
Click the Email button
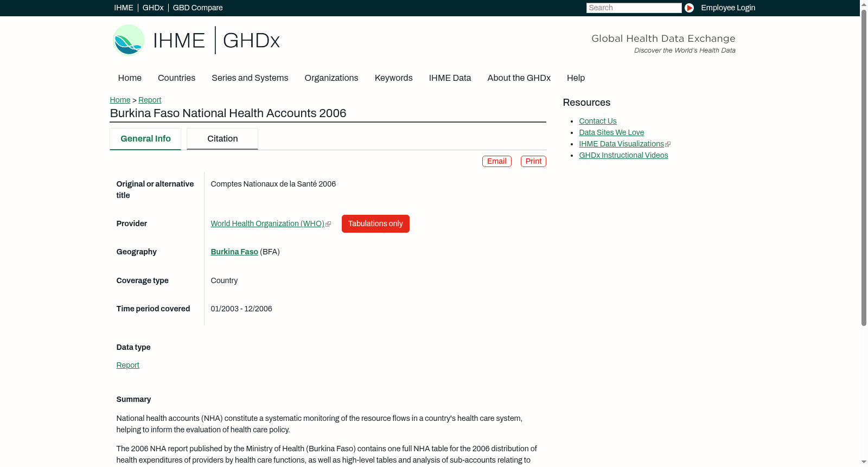pyautogui.click(x=497, y=162)
